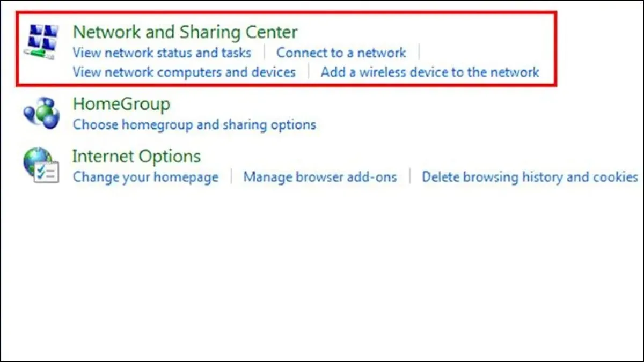Click Add a wireless device to the network
The image size is (644, 362).
pos(430,72)
